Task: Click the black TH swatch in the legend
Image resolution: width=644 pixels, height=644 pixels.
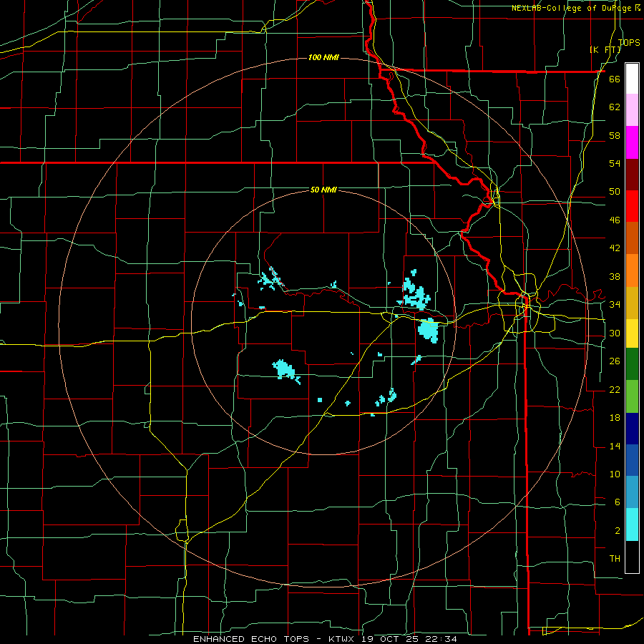Action: tap(632, 557)
